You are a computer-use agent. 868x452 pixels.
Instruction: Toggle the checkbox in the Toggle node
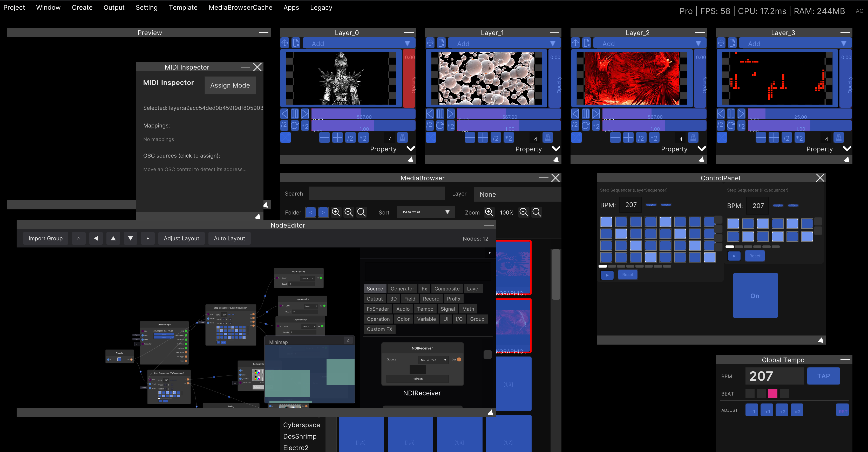[x=119, y=359]
